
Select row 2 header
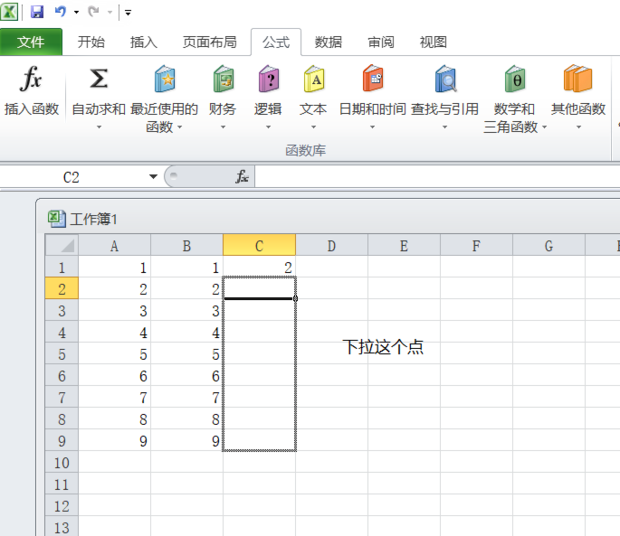[62, 289]
